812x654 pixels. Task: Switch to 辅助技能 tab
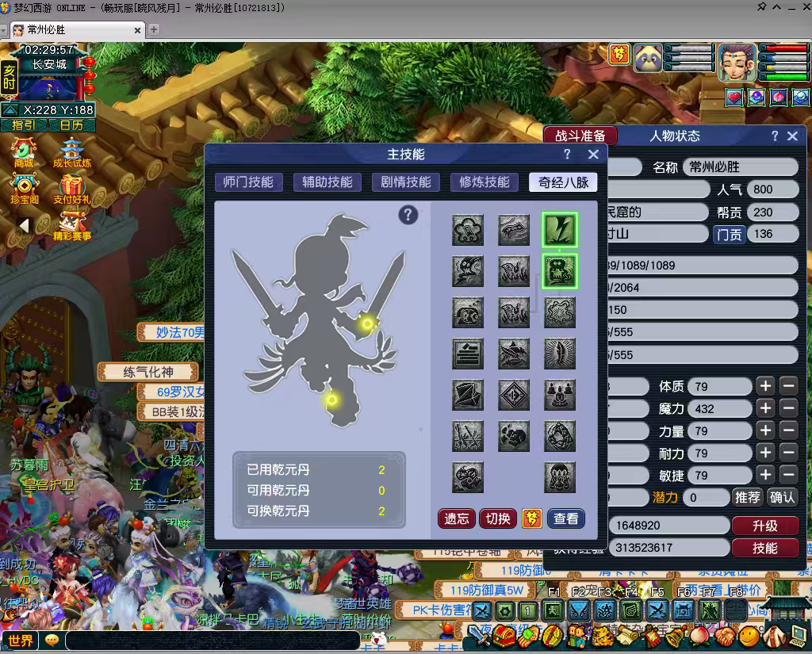[327, 182]
